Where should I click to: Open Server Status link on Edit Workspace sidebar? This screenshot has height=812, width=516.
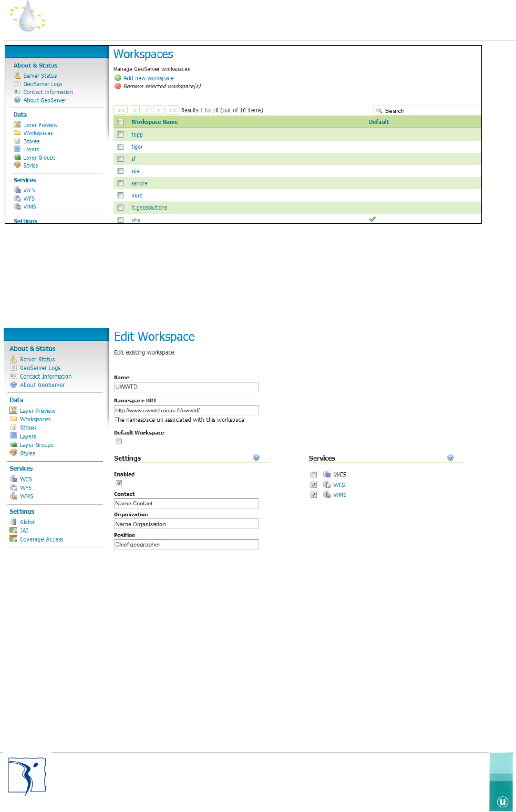pyautogui.click(x=37, y=359)
